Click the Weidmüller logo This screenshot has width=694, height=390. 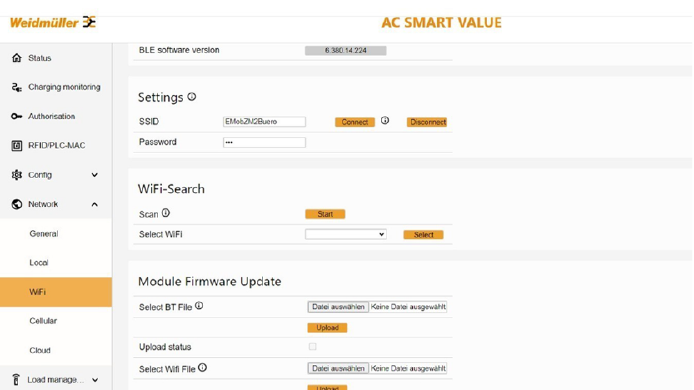(x=53, y=22)
